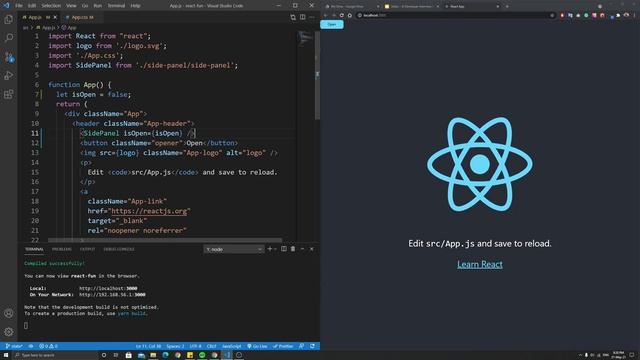This screenshot has height=360, width=640.
Task: Reload the page in the browser
Action: [x=342, y=16]
